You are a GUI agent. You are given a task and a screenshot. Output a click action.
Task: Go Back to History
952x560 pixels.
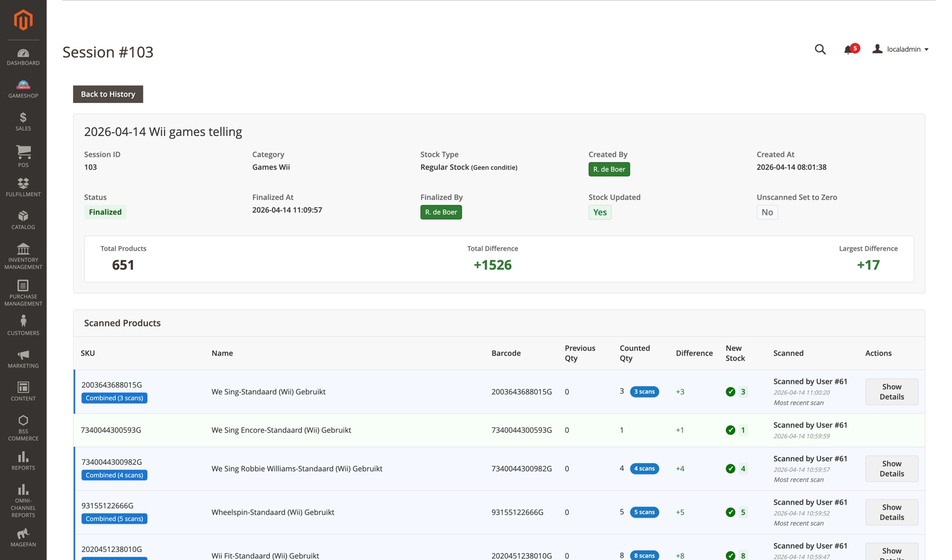coord(108,94)
